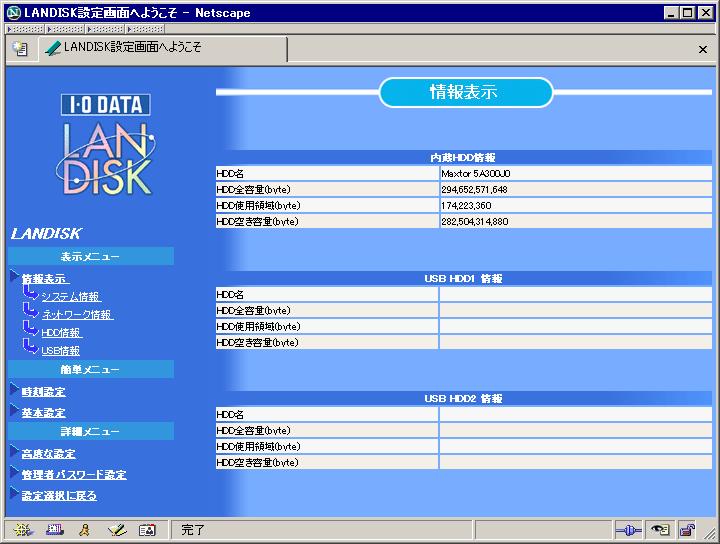Click the USB HDD1 情報 table header
The image size is (720, 544).
click(x=464, y=279)
